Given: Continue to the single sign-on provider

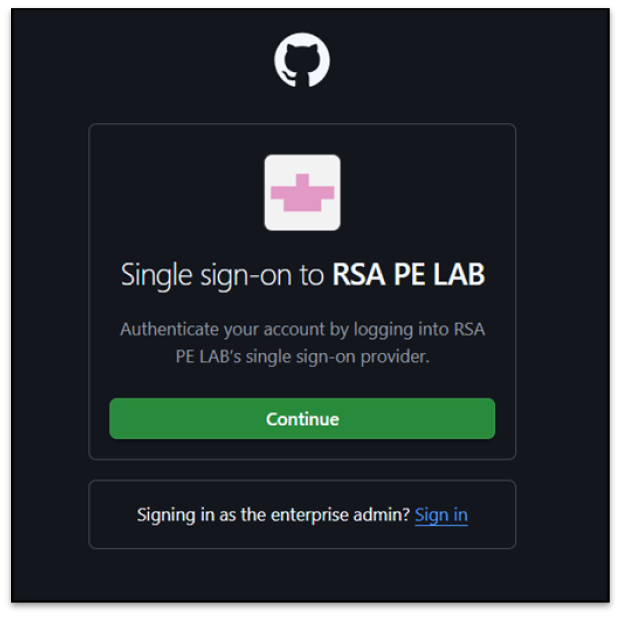Looking at the screenshot, I should pos(302,419).
